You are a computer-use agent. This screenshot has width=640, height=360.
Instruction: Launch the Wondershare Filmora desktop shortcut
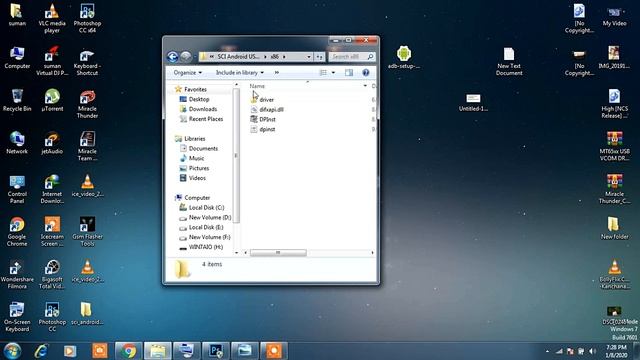[x=17, y=274]
